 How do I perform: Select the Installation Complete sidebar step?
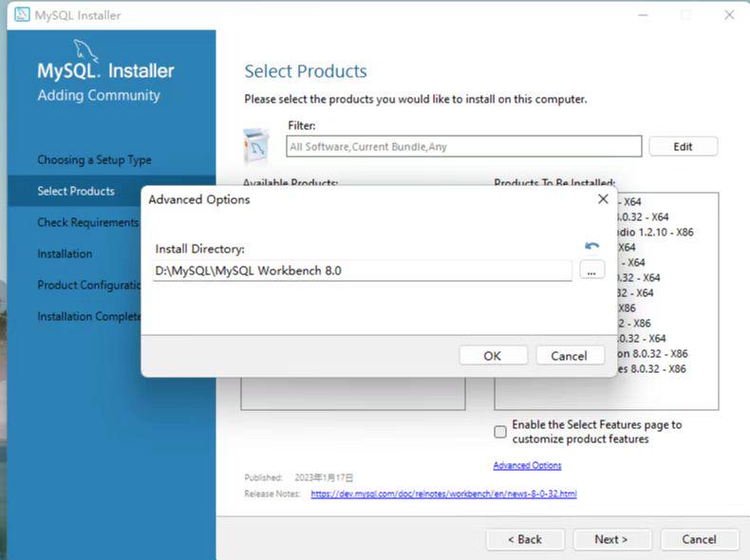pos(89,317)
